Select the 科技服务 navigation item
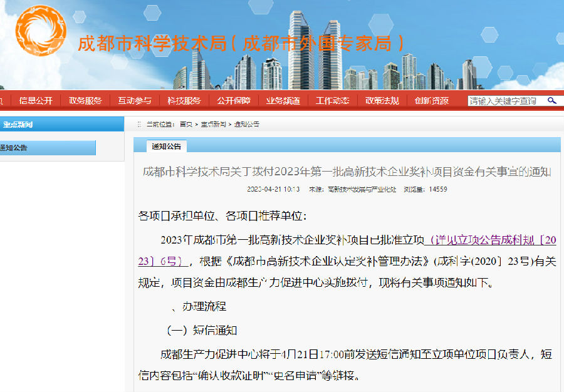This screenshot has height=392, width=564. pos(184,100)
